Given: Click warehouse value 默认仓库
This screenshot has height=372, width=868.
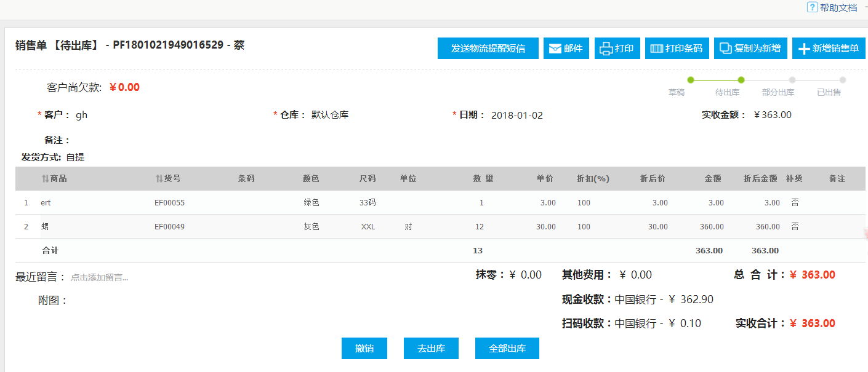Looking at the screenshot, I should [x=330, y=114].
